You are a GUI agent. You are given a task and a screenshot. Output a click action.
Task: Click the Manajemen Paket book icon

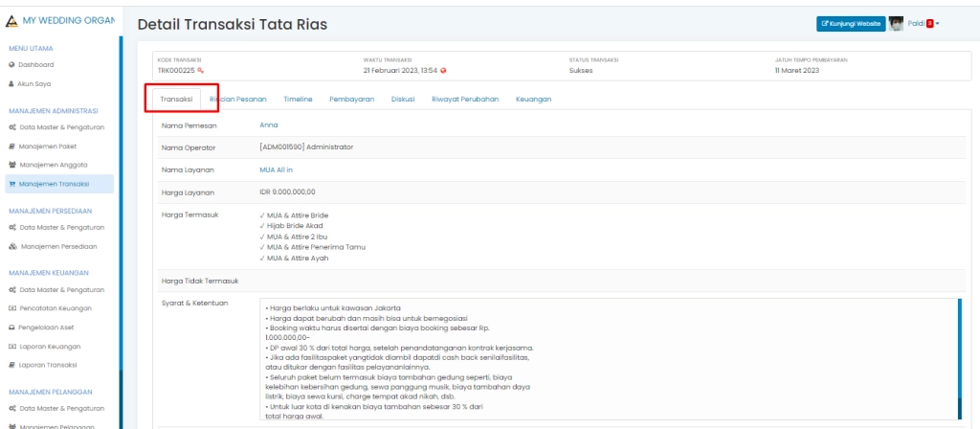point(11,146)
